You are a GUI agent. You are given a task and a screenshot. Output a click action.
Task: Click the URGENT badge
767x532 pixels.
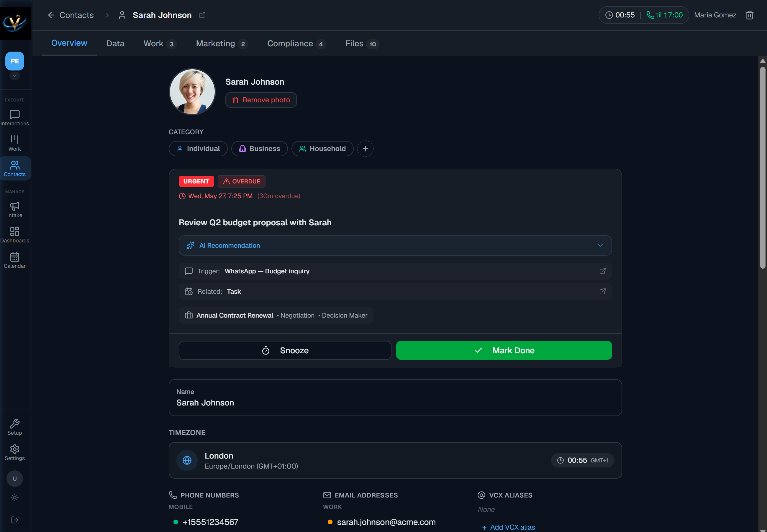tap(196, 181)
